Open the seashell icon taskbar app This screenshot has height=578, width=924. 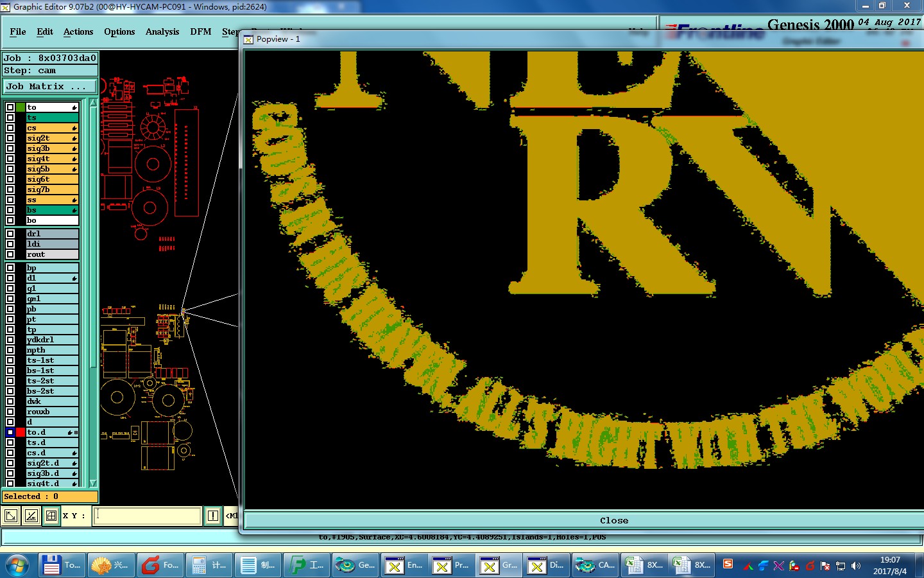[x=110, y=565]
